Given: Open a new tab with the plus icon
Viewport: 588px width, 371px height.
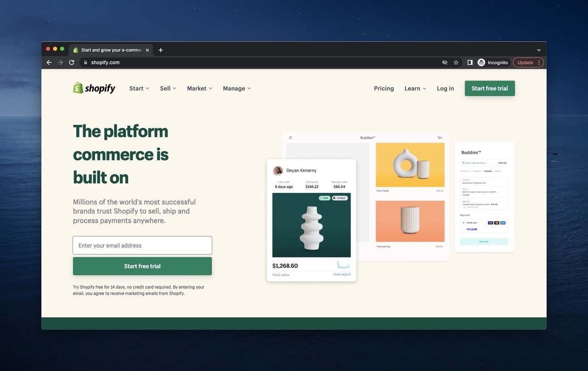Looking at the screenshot, I should 160,50.
